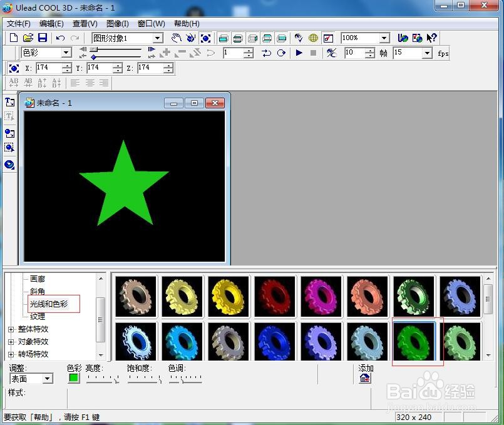This screenshot has height=425, width=504.
Task: Expand the 对象特效 tree node
Action: pyautogui.click(x=11, y=342)
